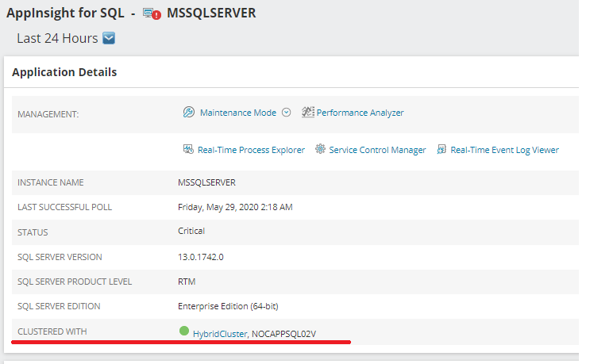Click the Maintenance Mode wrench icon
Image resolution: width=590 pixels, height=364 pixels.
189,112
